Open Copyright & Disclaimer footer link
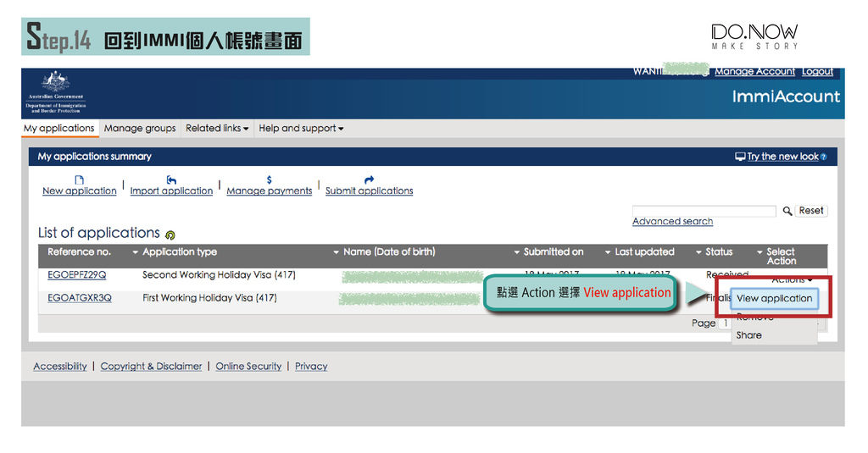 tap(151, 366)
